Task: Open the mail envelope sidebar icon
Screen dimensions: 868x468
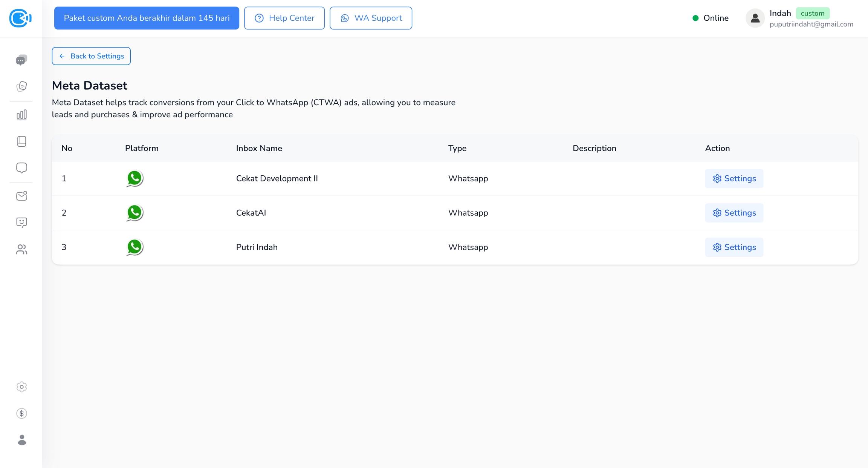Action: click(x=21, y=196)
